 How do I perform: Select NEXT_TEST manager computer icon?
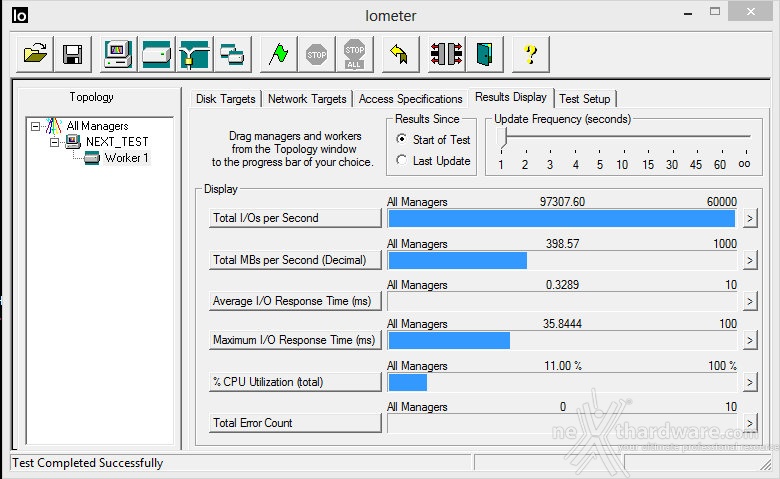tap(73, 142)
